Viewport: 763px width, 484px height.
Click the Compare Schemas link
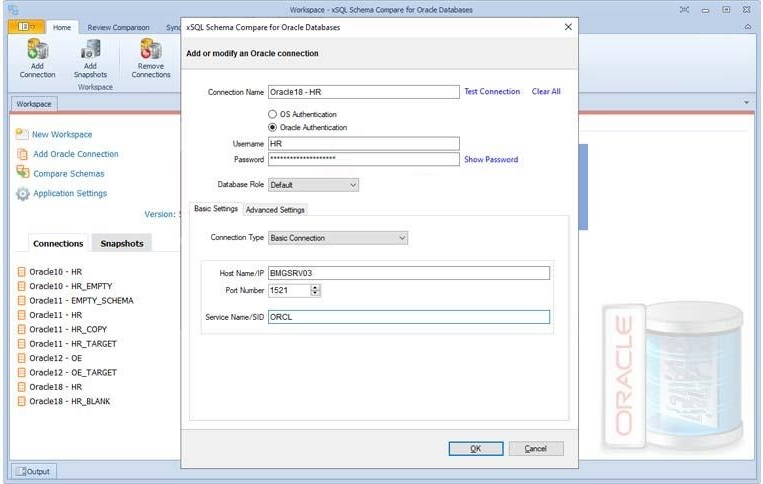69,174
